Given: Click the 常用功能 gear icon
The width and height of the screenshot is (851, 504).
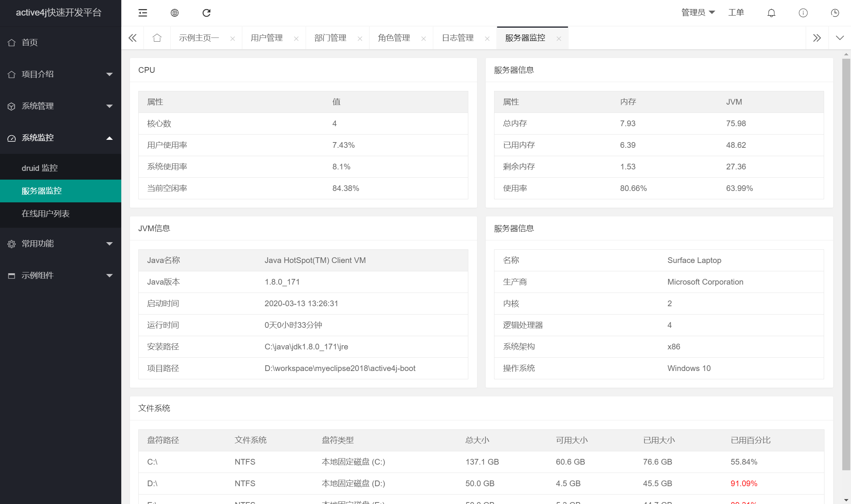Looking at the screenshot, I should pos(12,244).
